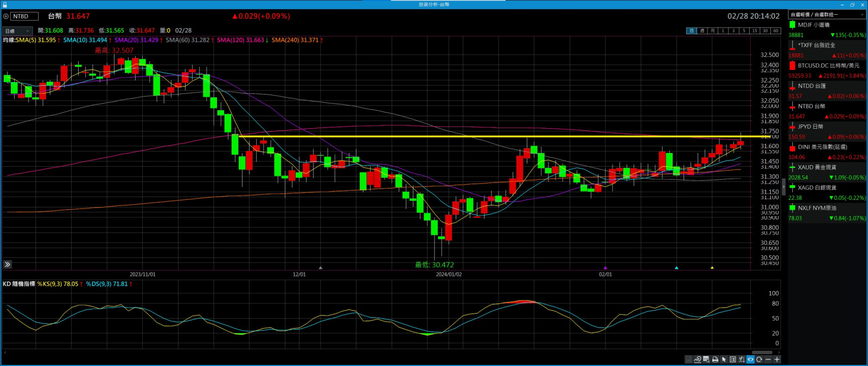Open the panel layout icon

point(733,359)
